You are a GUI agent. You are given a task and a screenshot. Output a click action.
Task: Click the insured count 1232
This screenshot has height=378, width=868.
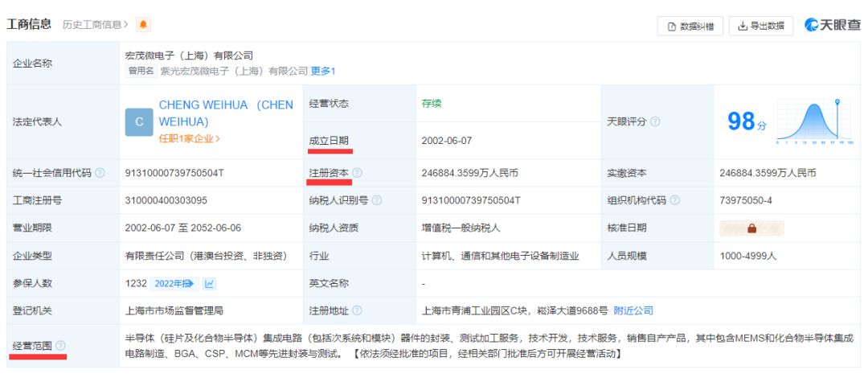(x=136, y=284)
